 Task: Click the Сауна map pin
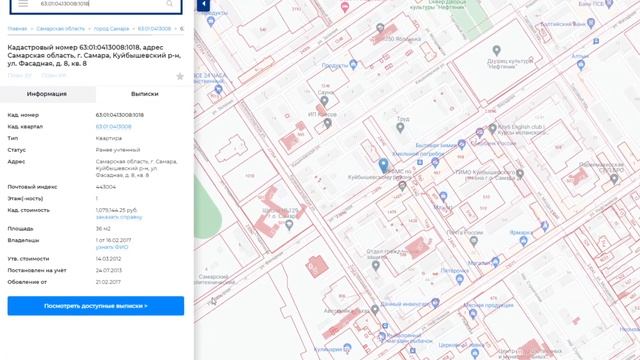tap(324, 100)
